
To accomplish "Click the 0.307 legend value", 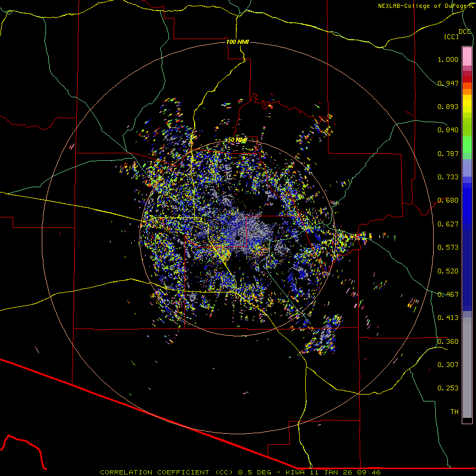I will coord(448,365).
